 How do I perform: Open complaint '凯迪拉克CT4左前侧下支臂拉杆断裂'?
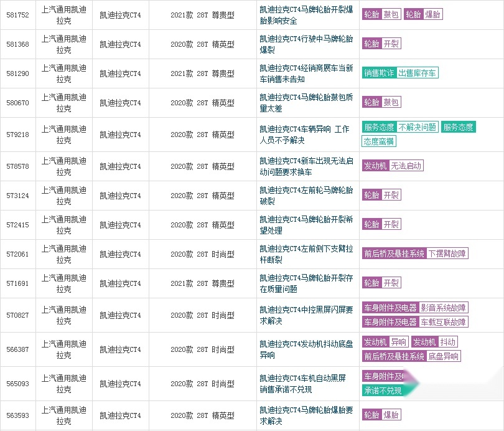[306, 254]
